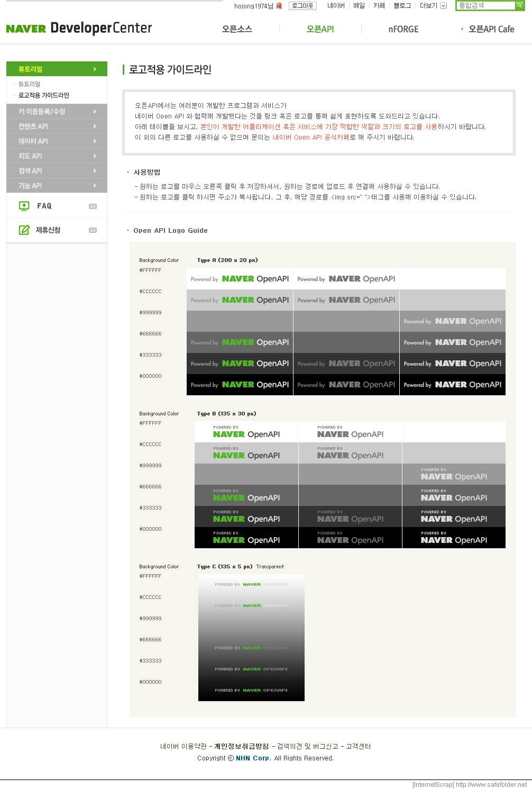Select Type C transparent logo on #FFFFFF row
The width and height of the screenshot is (532, 789).
[x=251, y=585]
